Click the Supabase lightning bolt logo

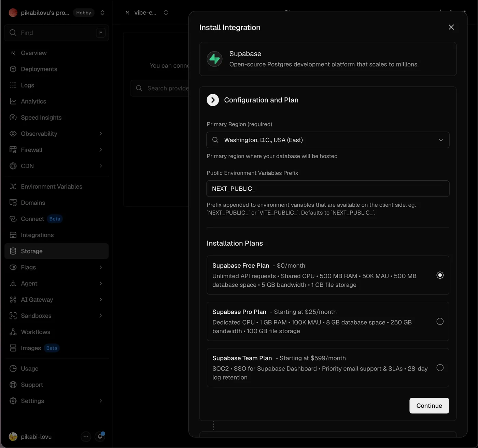tap(214, 59)
